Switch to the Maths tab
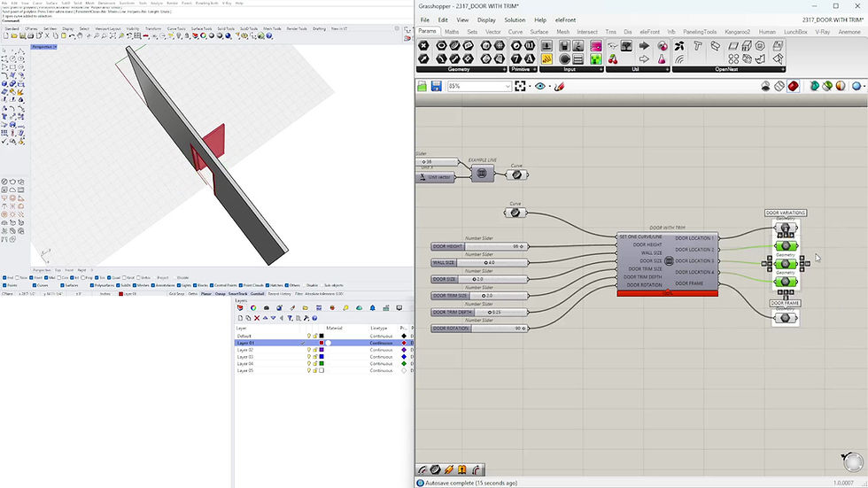The width and height of the screenshot is (868, 488). 452,32
